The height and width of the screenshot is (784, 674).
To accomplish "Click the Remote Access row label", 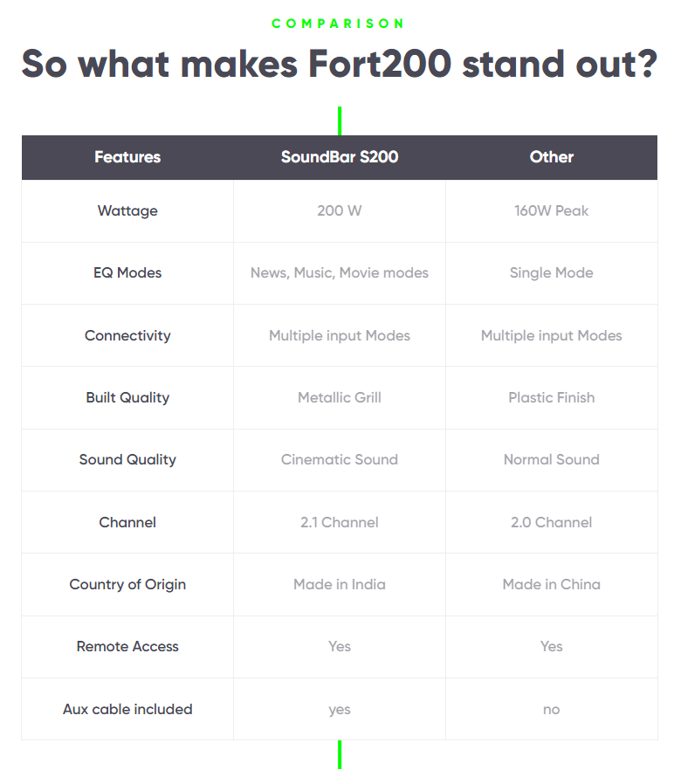I will [127, 646].
